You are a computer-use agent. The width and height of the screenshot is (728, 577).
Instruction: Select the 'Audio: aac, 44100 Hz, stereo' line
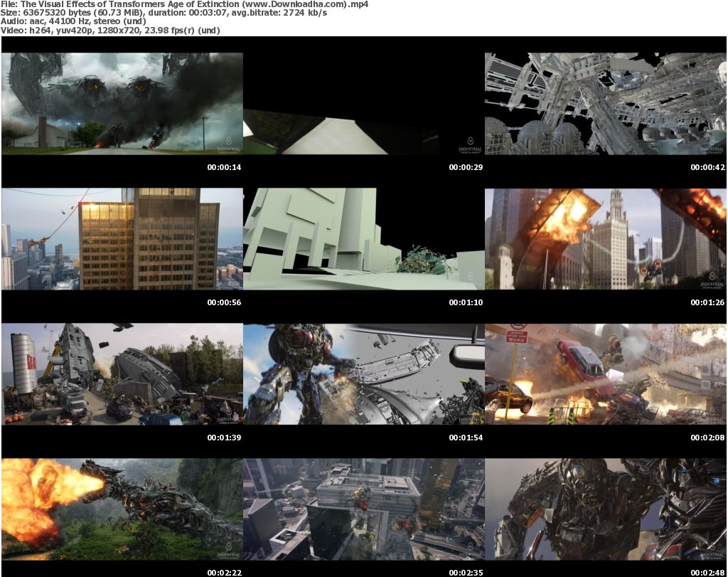(73, 21)
